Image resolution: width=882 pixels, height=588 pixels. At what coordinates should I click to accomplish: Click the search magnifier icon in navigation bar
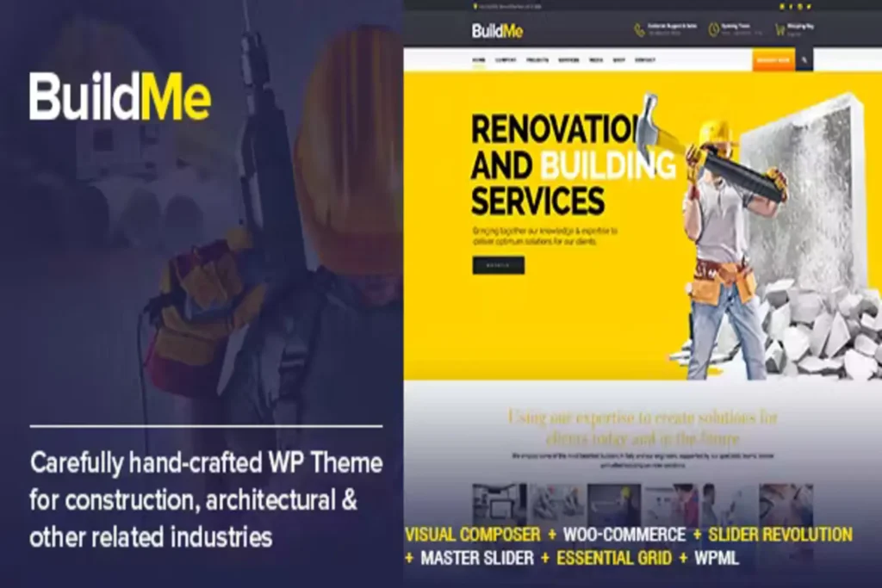click(x=804, y=60)
